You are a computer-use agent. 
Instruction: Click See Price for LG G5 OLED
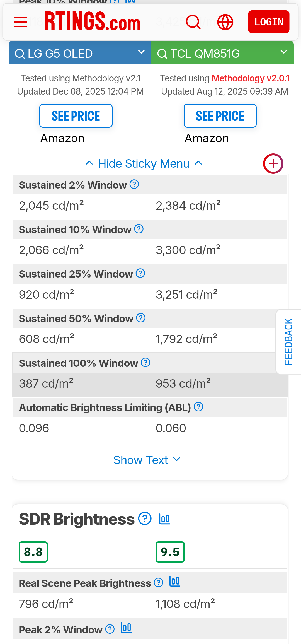coord(76,116)
